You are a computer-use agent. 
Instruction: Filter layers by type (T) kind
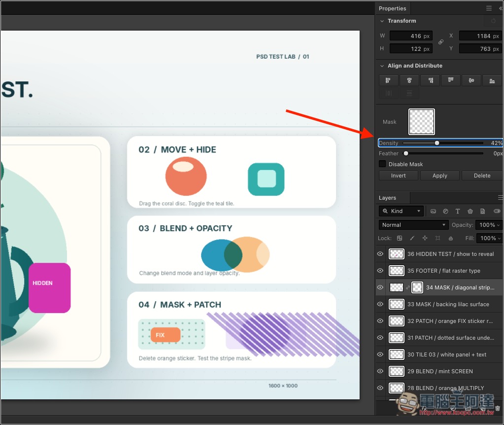458,212
